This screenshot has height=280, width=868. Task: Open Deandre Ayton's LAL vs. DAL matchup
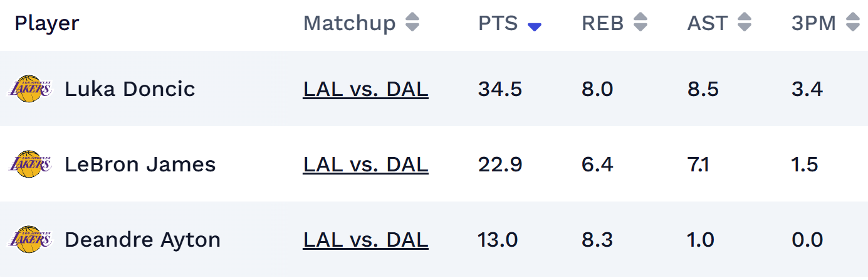pyautogui.click(x=365, y=240)
